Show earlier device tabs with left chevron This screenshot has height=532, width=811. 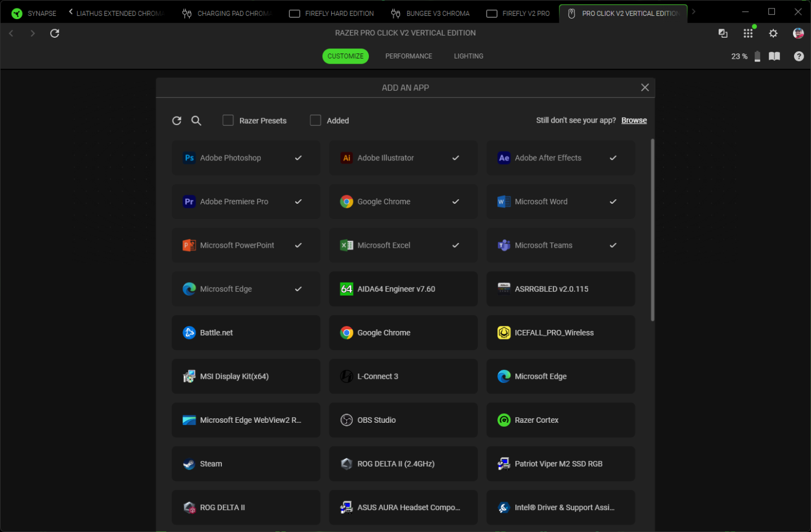[71, 11]
